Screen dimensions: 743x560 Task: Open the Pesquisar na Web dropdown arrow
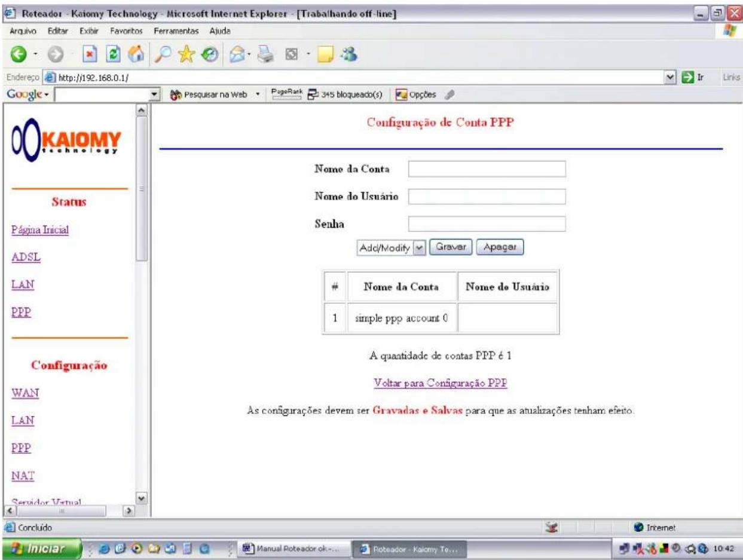tap(256, 96)
